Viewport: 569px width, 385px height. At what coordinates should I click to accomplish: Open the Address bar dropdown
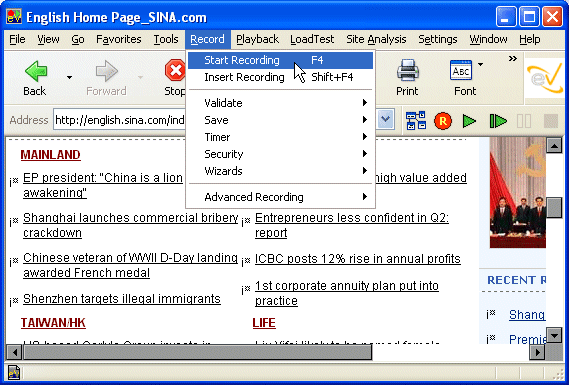tap(385, 119)
